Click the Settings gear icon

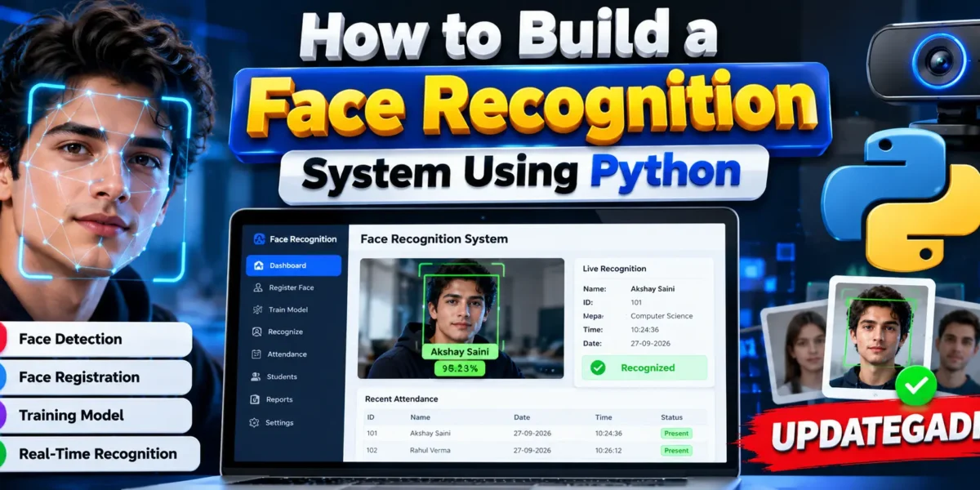pos(255,423)
